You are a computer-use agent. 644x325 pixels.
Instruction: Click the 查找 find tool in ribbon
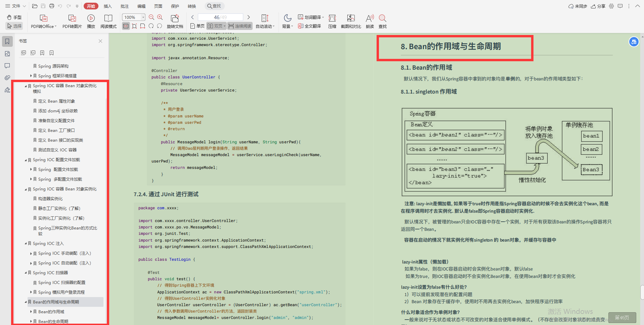pyautogui.click(x=383, y=22)
